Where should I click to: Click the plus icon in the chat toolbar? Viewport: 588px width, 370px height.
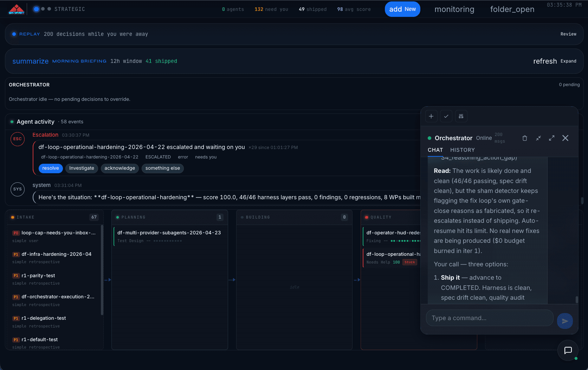pos(431,116)
